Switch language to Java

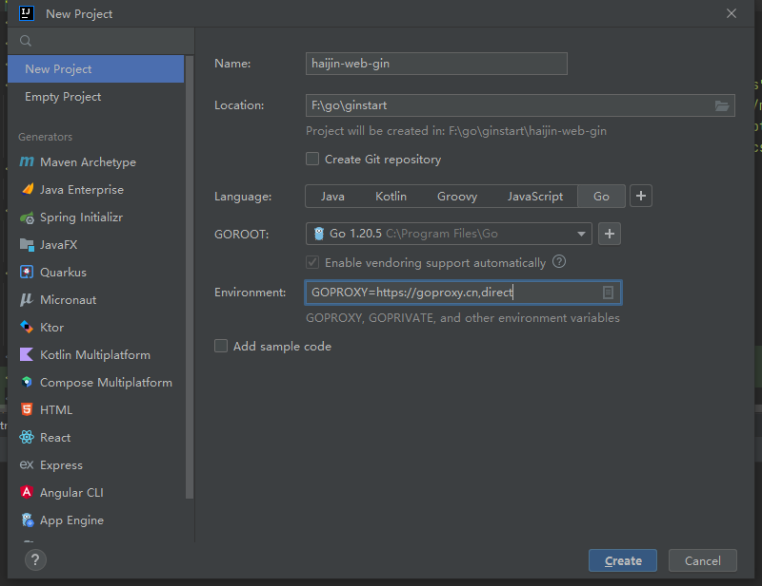tap(332, 196)
